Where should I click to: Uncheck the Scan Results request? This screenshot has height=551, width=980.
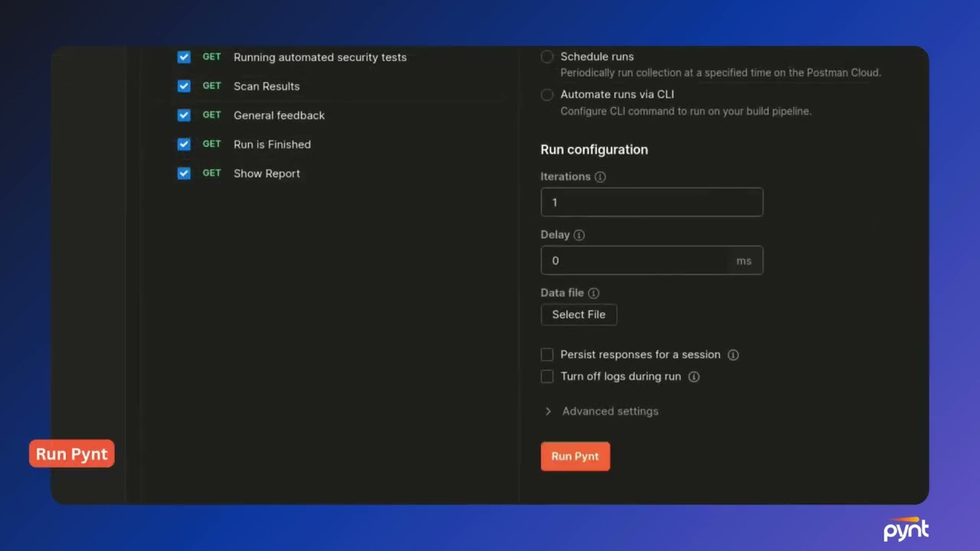coord(184,86)
